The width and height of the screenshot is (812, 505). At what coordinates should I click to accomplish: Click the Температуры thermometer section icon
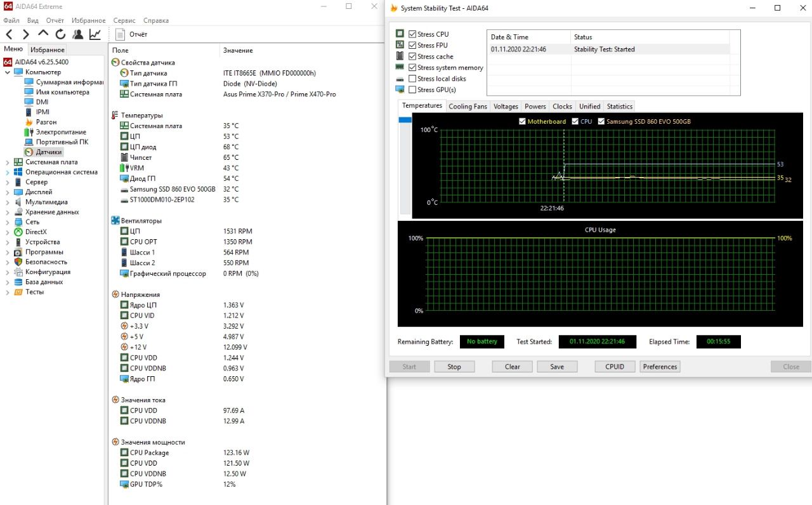[115, 115]
